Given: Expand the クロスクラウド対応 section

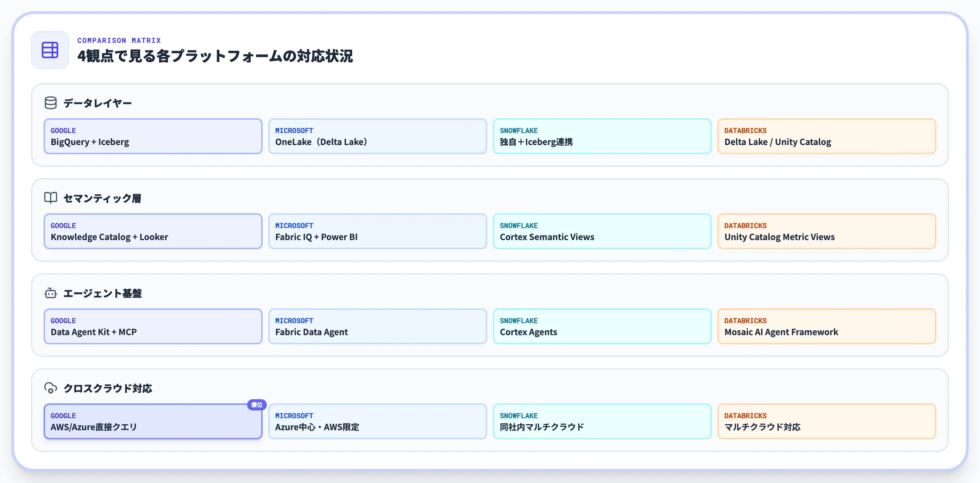Looking at the screenshot, I should (x=108, y=388).
